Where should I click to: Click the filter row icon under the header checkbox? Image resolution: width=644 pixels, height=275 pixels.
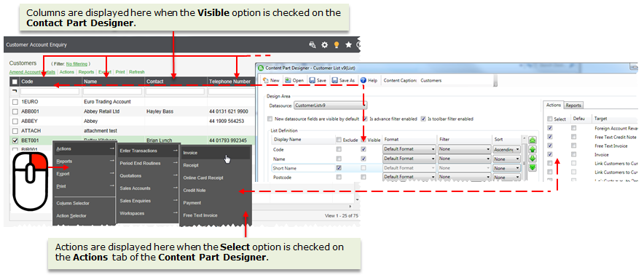click(15, 91)
